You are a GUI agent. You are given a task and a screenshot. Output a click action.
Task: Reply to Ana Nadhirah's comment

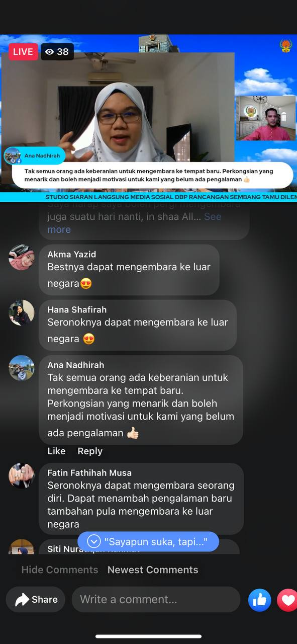[x=90, y=451]
